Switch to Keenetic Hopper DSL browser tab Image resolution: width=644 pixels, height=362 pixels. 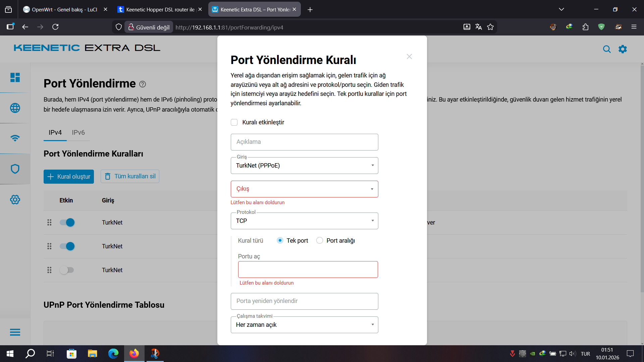coord(160,10)
